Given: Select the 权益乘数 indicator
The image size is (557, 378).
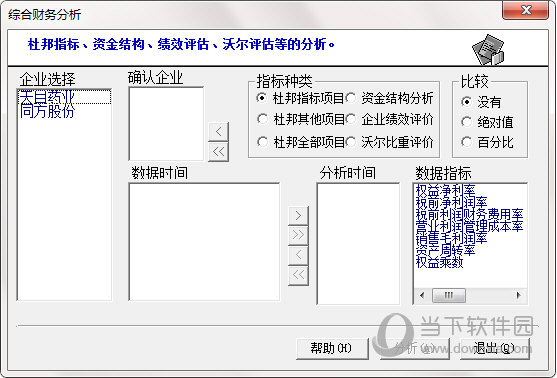Looking at the screenshot, I should [x=439, y=263].
